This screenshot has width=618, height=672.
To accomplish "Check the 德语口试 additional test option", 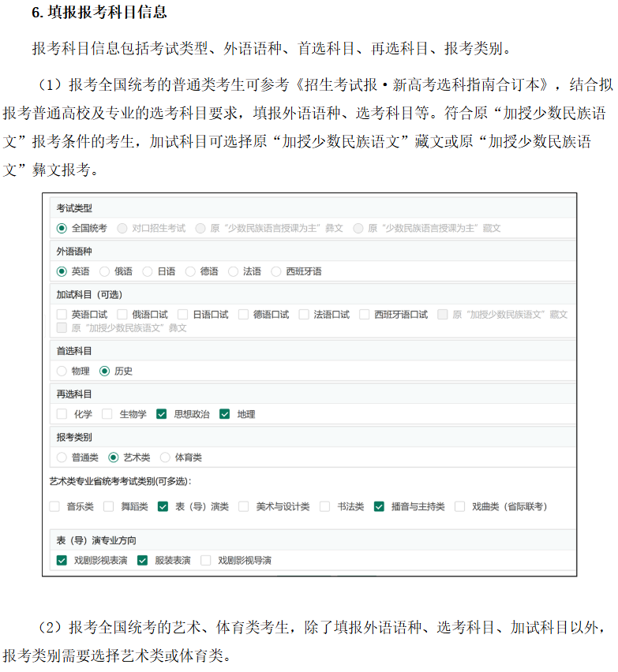I will tap(243, 314).
